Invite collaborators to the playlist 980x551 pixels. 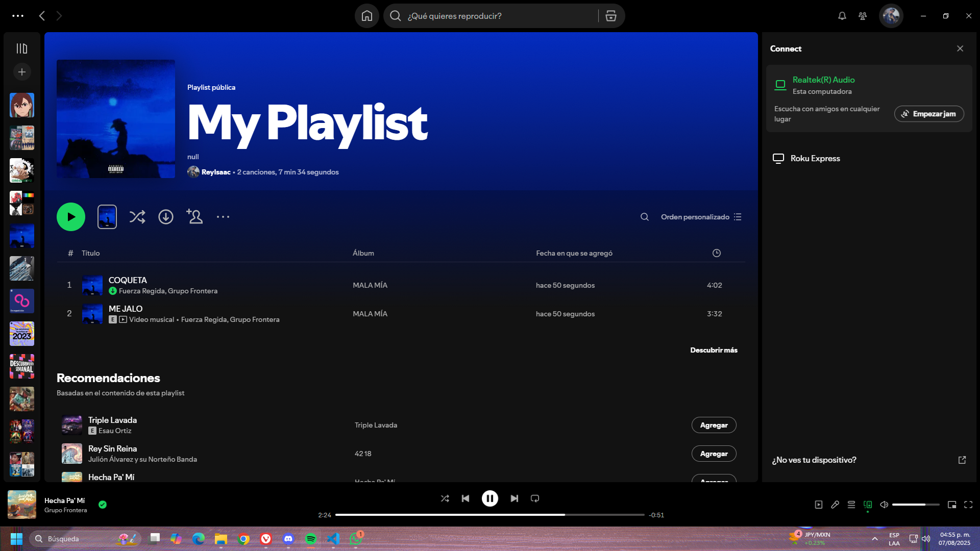tap(194, 216)
